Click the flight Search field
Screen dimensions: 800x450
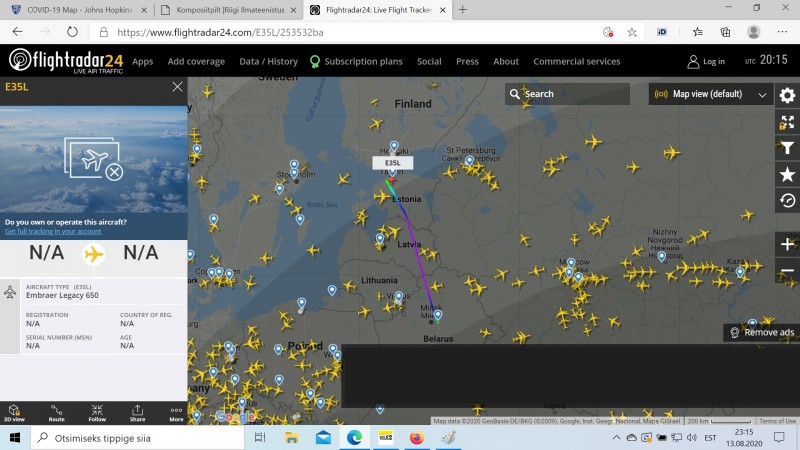pyautogui.click(x=568, y=95)
